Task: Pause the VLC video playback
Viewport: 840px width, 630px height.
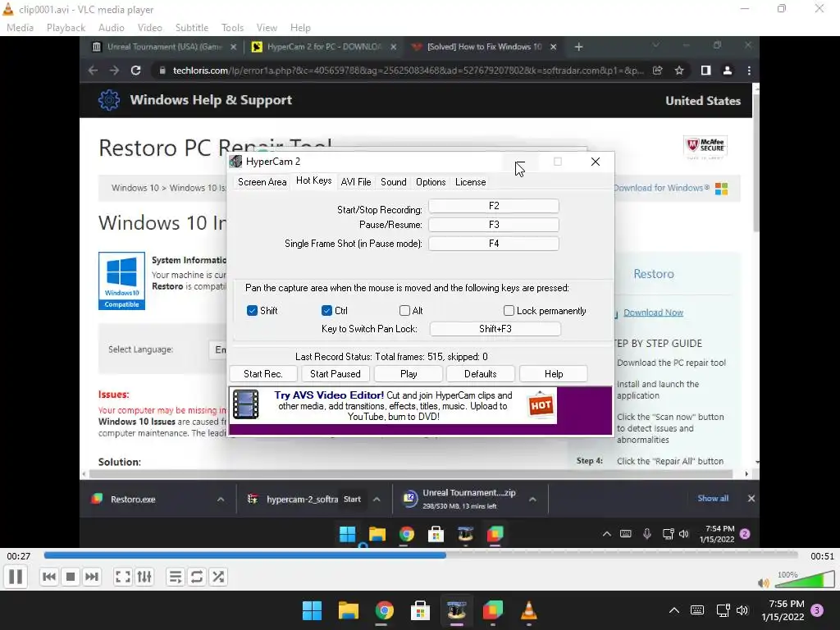Action: 16,577
